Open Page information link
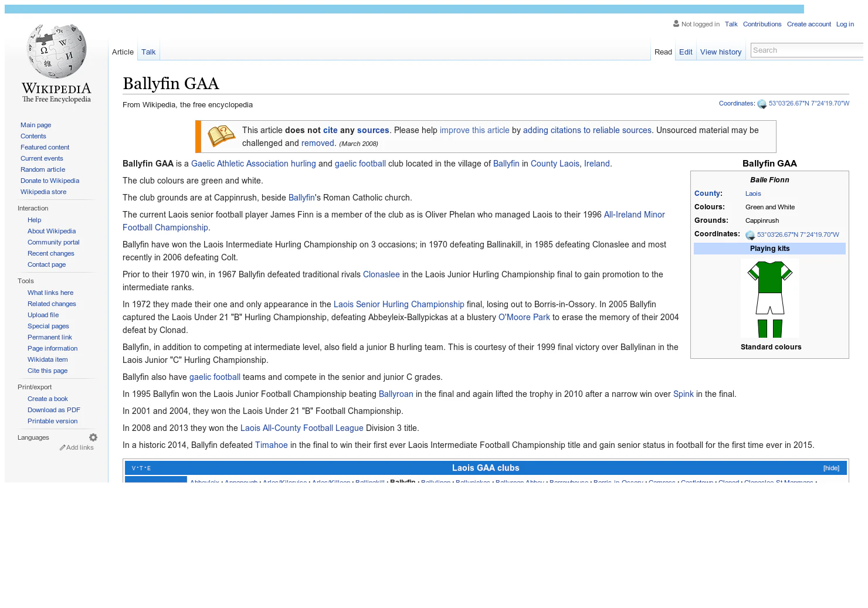868x608 pixels. 52,348
